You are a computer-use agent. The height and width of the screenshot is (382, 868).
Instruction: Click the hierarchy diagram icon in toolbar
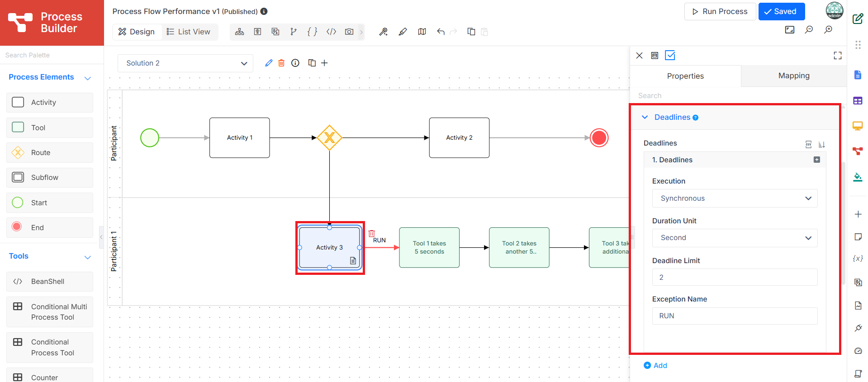[x=240, y=32]
